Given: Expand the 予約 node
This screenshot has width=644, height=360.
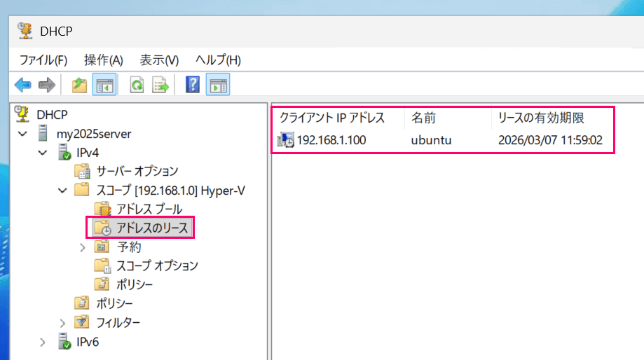Looking at the screenshot, I should 83,247.
